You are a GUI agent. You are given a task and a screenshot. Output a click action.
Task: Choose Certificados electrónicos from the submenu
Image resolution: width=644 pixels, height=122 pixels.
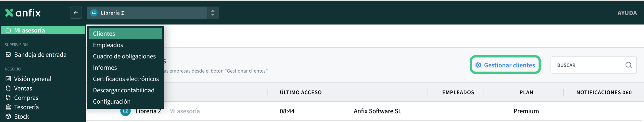pyautogui.click(x=126, y=79)
